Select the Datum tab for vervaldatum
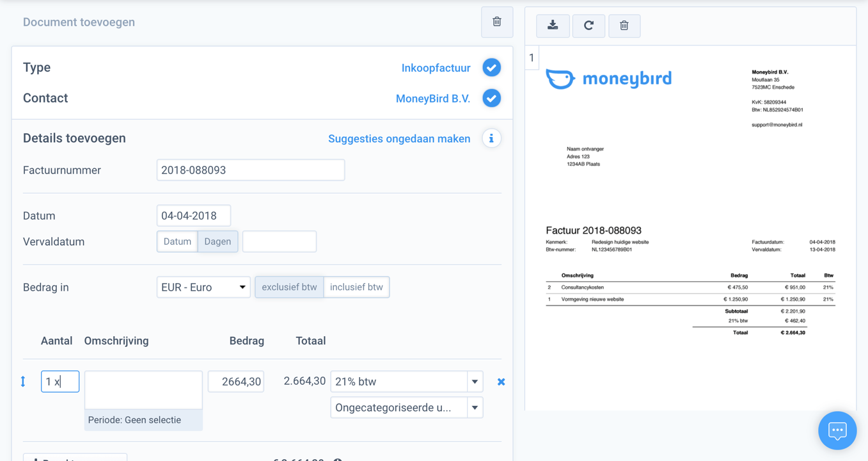This screenshot has width=868, height=461. click(x=177, y=241)
